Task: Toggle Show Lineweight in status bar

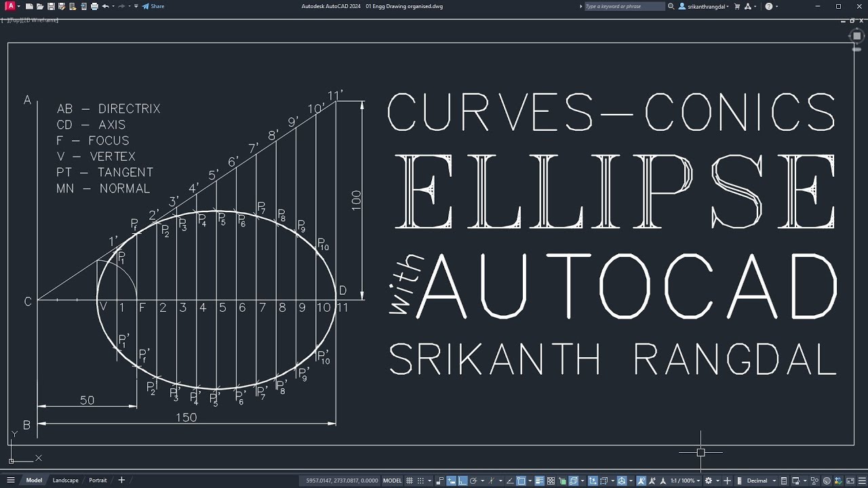Action: pos(539,481)
